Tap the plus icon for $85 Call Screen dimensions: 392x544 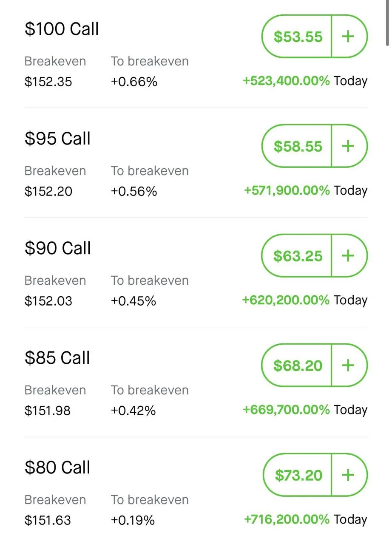tap(348, 365)
